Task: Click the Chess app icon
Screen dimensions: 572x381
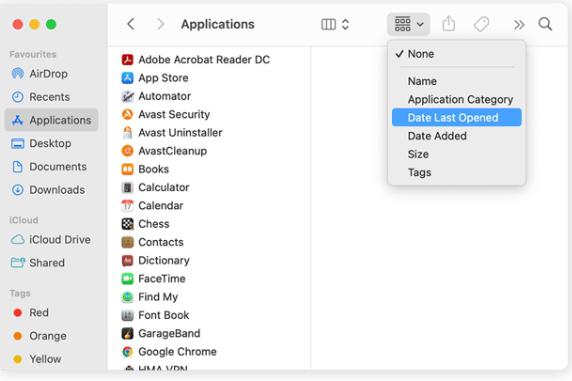Action: [127, 224]
